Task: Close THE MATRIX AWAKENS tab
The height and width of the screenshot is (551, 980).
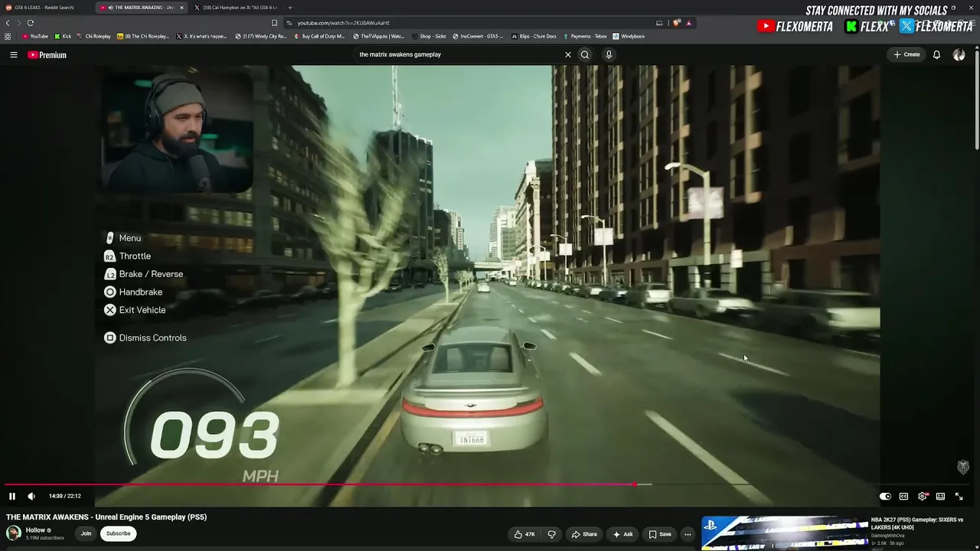Action: point(181,8)
